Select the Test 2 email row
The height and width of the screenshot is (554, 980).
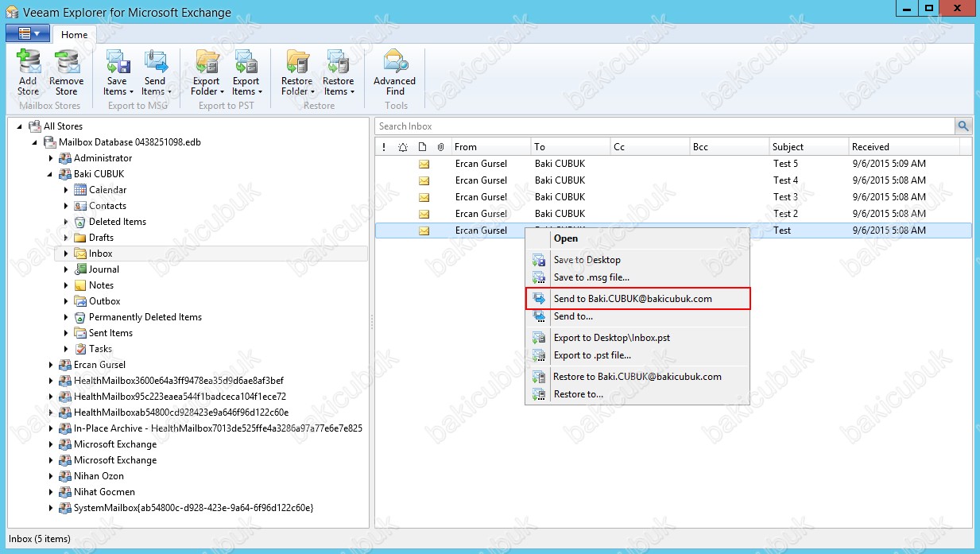coord(673,214)
